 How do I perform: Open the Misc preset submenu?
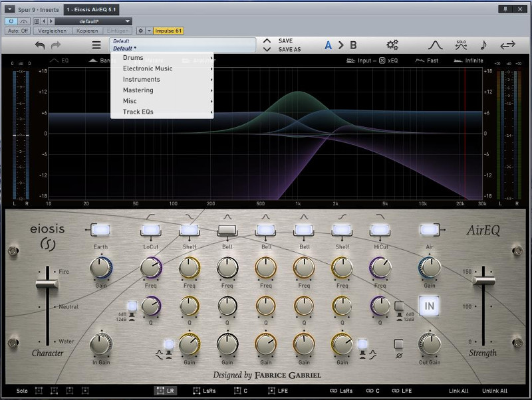[162, 101]
